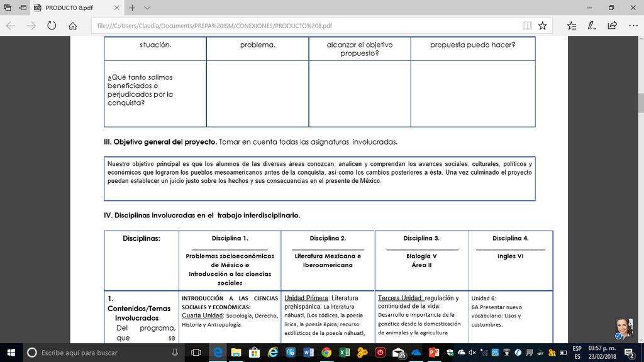Open Action Center notifications
This screenshot has height=362, width=644.
tap(630, 353)
